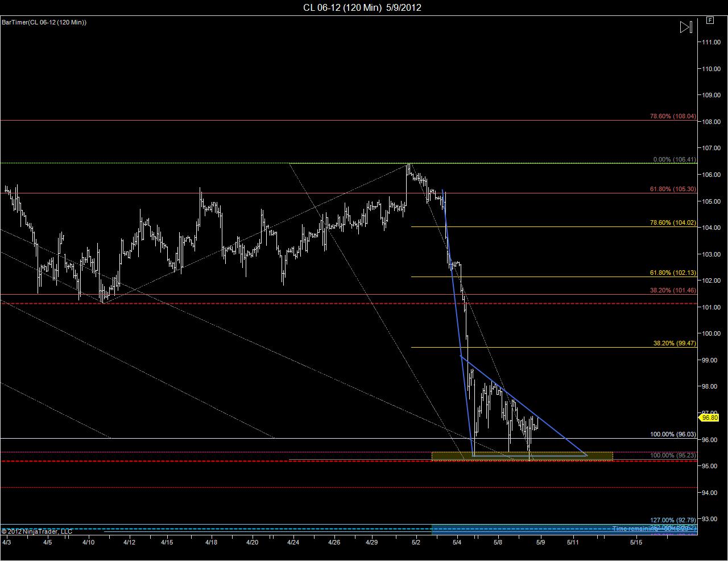Select the 100.00% (95.23) extension label
728x561 pixels.
[x=673, y=455]
